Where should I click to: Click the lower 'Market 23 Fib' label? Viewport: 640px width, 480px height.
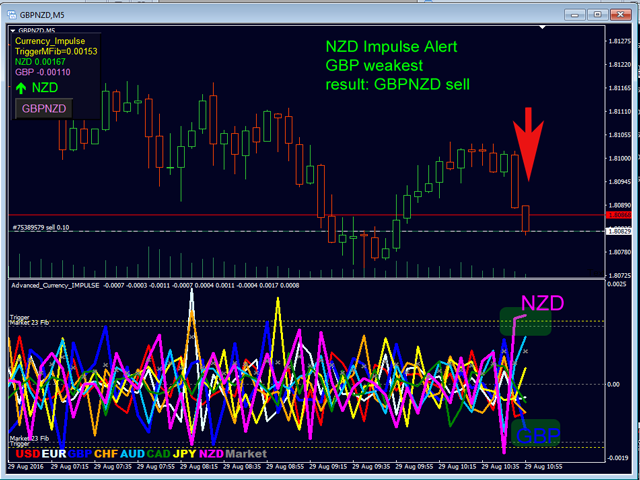coord(30,438)
